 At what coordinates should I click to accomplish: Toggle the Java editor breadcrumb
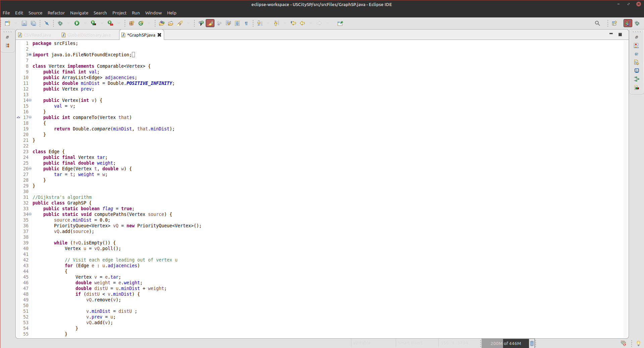[x=201, y=23]
